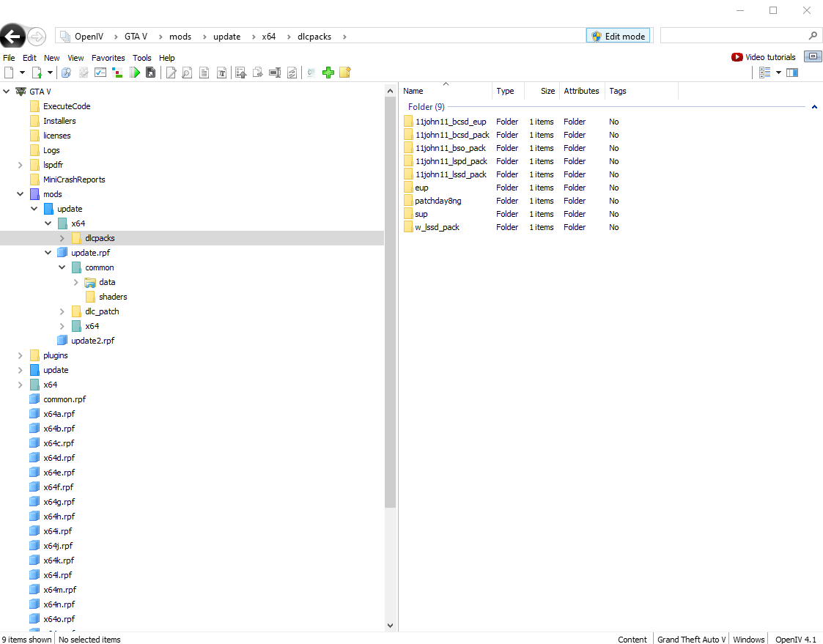Viewport: 823px width, 644px height.
Task: Toggle the compact window mode button
Action: pyautogui.click(x=813, y=56)
